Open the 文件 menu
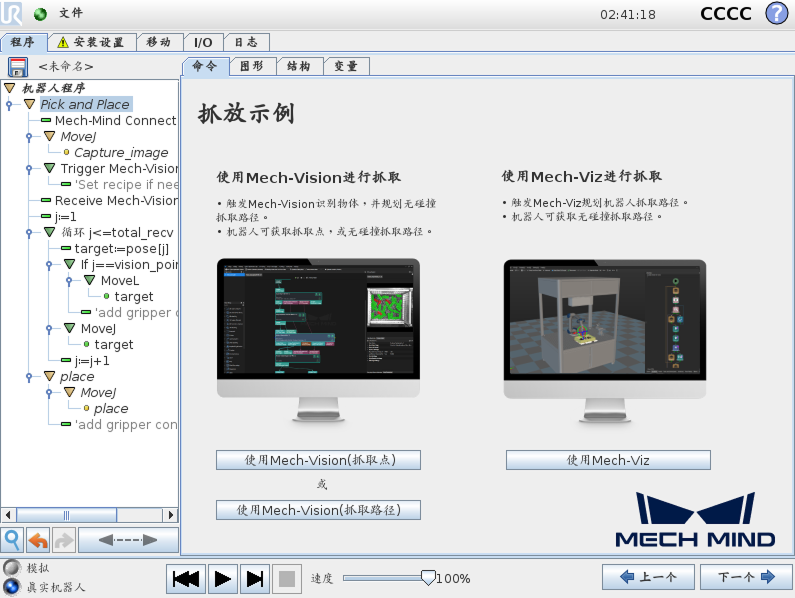The height and width of the screenshot is (598, 795). tap(71, 13)
